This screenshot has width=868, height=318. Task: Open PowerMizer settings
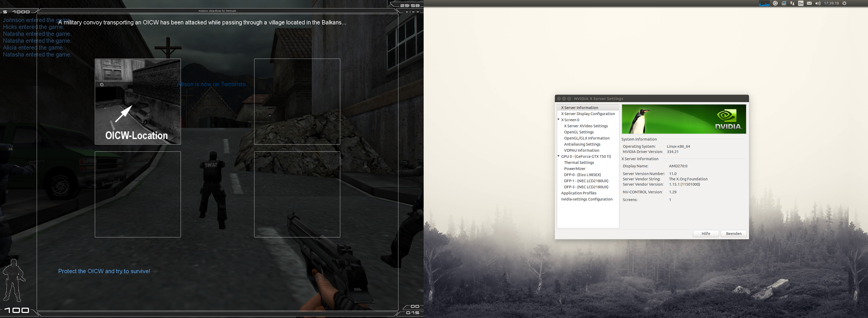coord(575,169)
